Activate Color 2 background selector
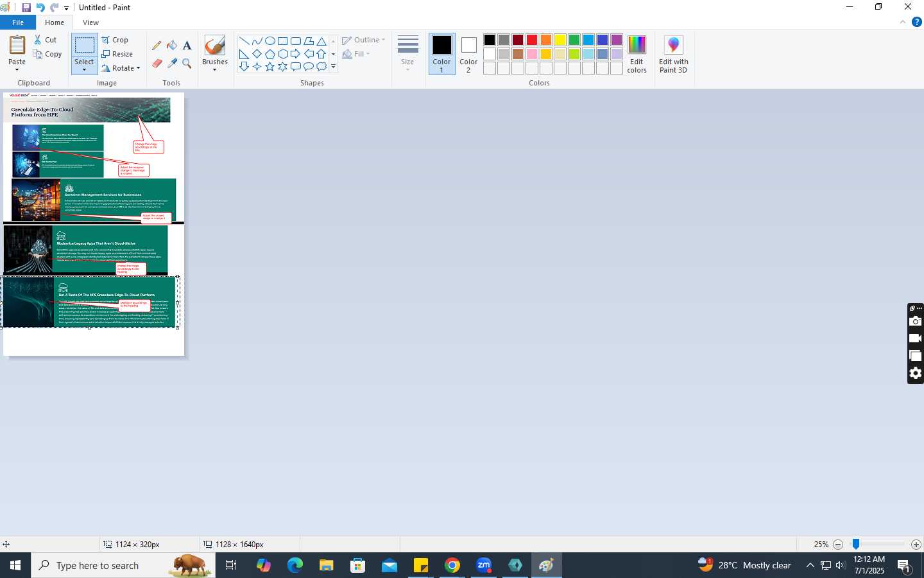924x578 pixels. (468, 54)
